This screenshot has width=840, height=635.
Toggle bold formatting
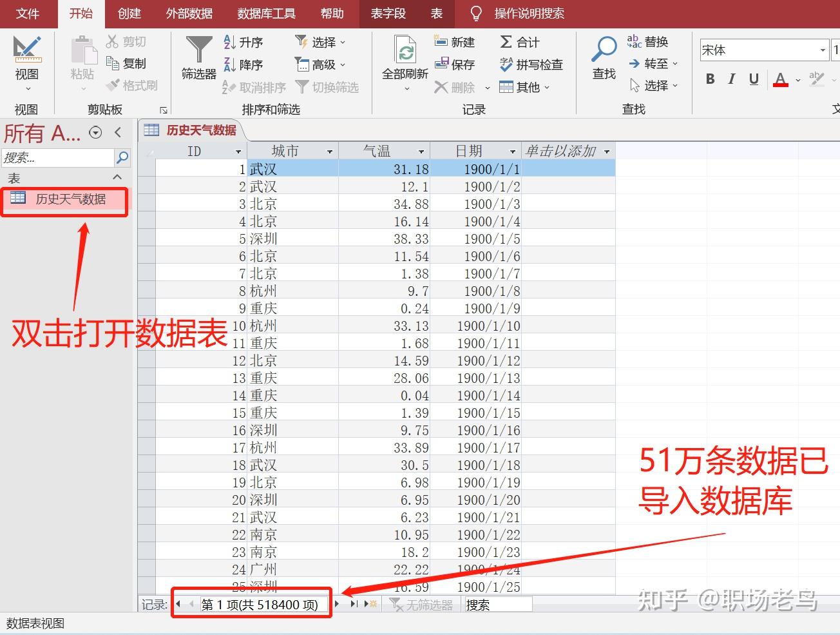tap(710, 79)
